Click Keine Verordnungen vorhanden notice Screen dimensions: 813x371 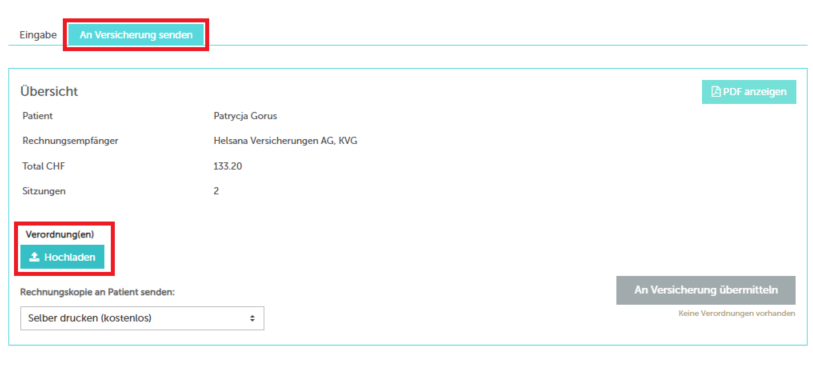(x=737, y=313)
